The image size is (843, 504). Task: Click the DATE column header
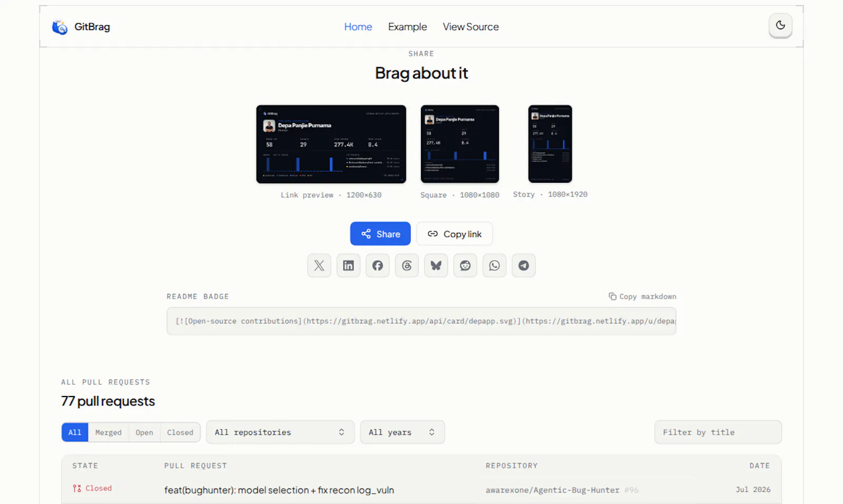760,466
